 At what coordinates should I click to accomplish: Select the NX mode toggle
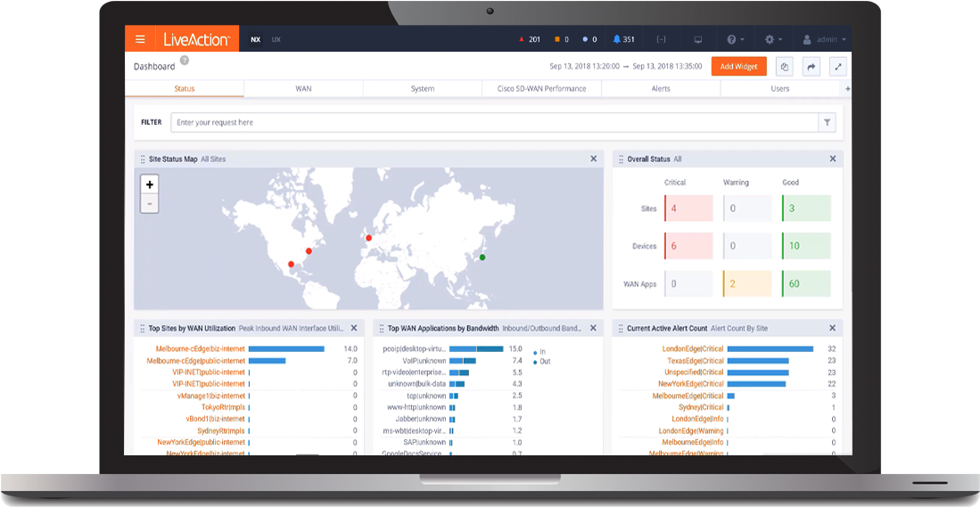(256, 39)
